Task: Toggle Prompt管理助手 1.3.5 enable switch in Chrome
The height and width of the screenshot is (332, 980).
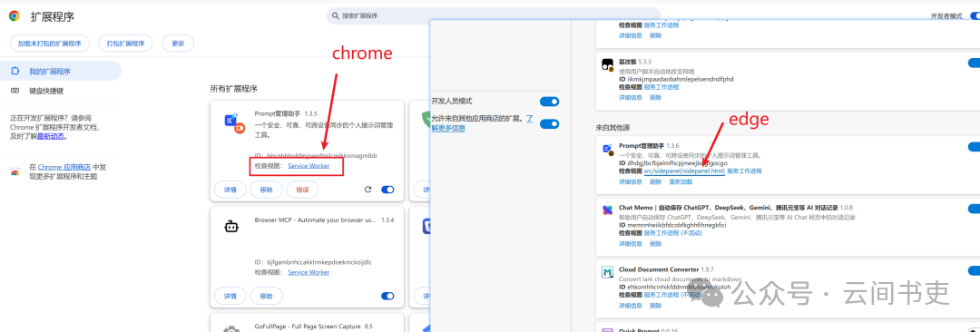Action: 387,190
